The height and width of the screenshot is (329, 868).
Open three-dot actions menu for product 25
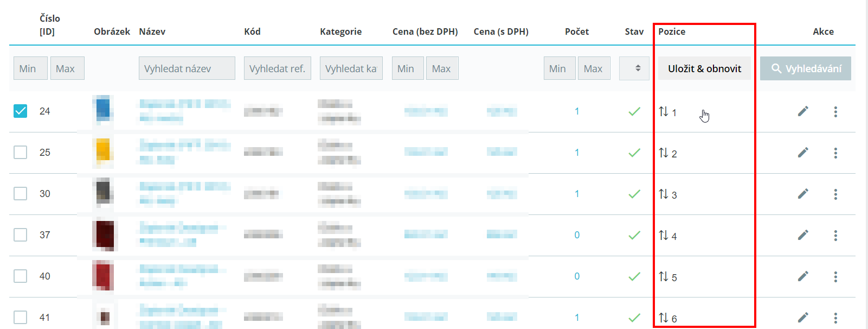[x=835, y=153]
